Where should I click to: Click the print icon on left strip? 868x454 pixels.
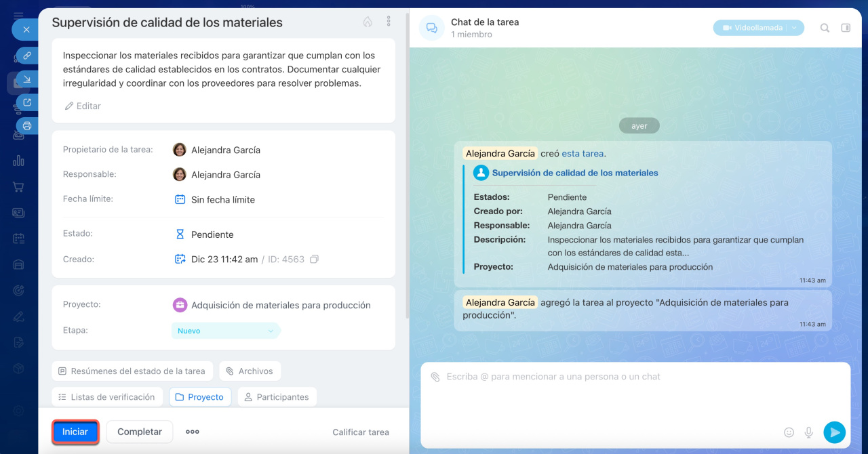pos(27,125)
